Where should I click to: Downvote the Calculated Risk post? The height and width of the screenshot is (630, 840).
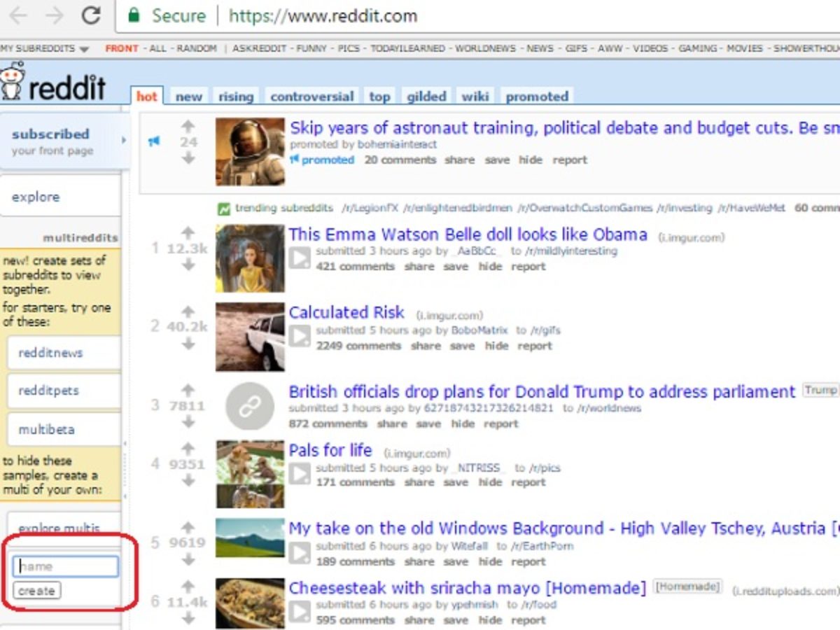click(x=188, y=344)
